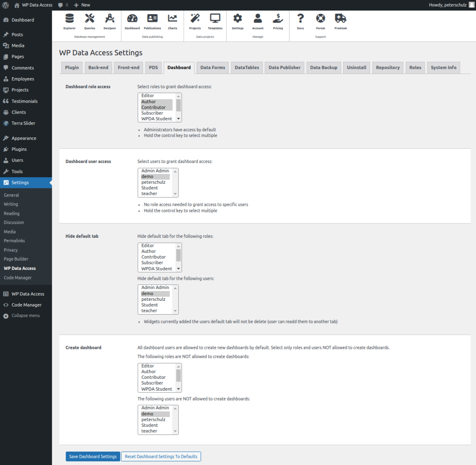Select Subscriber under hide default tab roles

click(x=153, y=263)
